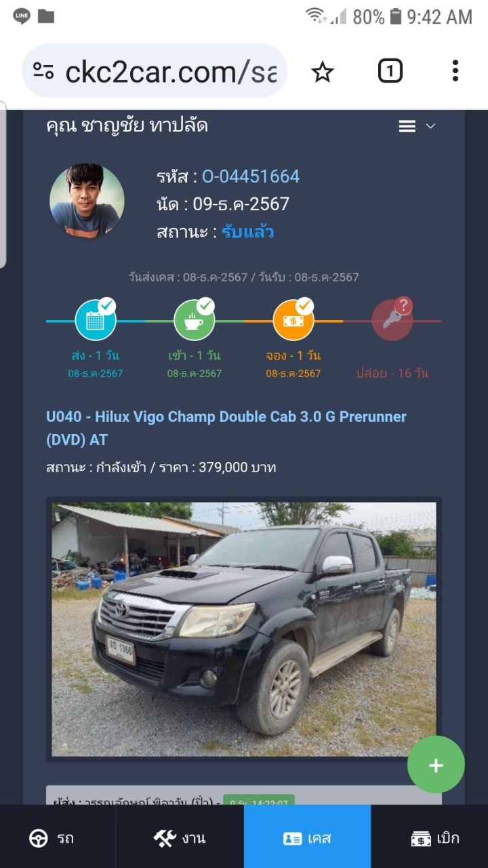Open the browser tab switcher
488x868 pixels.
click(390, 71)
